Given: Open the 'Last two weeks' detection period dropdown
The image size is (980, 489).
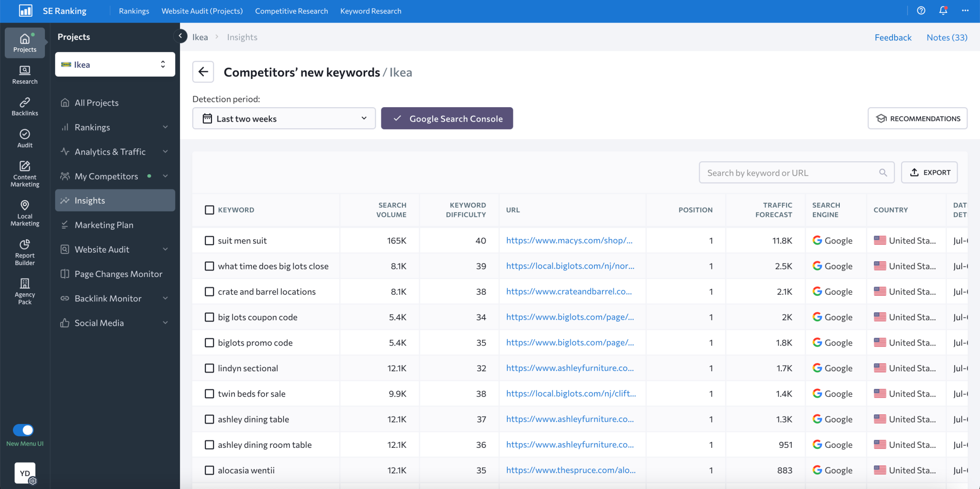Looking at the screenshot, I should tap(283, 118).
